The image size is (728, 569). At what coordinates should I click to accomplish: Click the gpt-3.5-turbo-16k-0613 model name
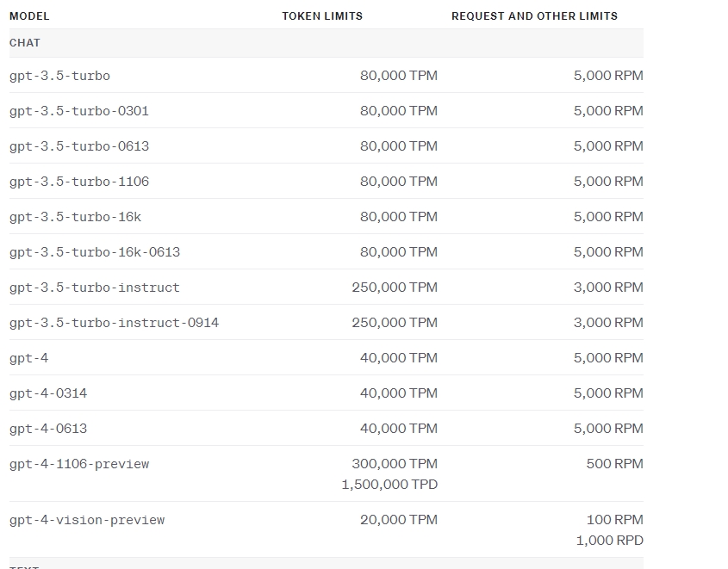click(95, 252)
